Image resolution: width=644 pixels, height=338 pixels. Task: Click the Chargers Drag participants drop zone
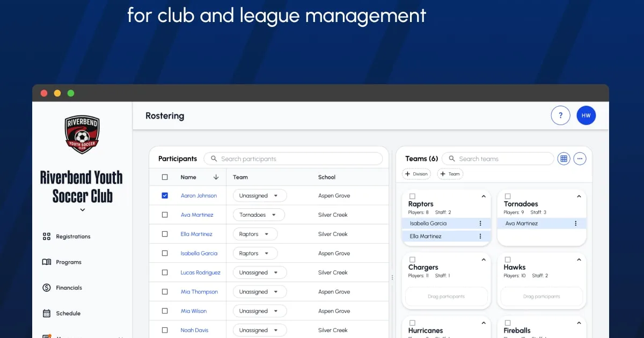point(446,297)
